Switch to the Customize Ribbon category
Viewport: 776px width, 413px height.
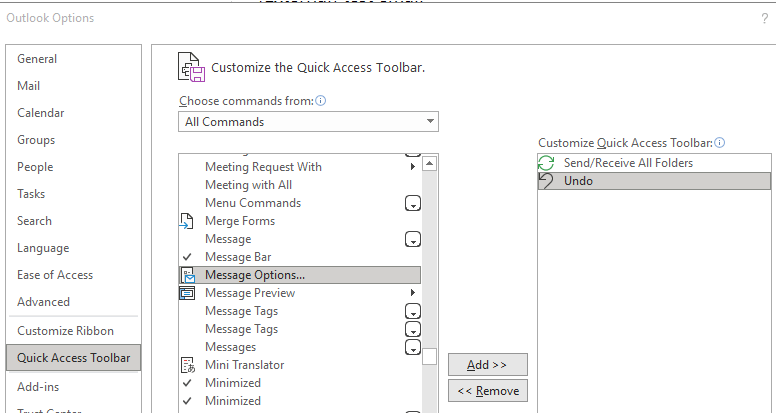[65, 331]
